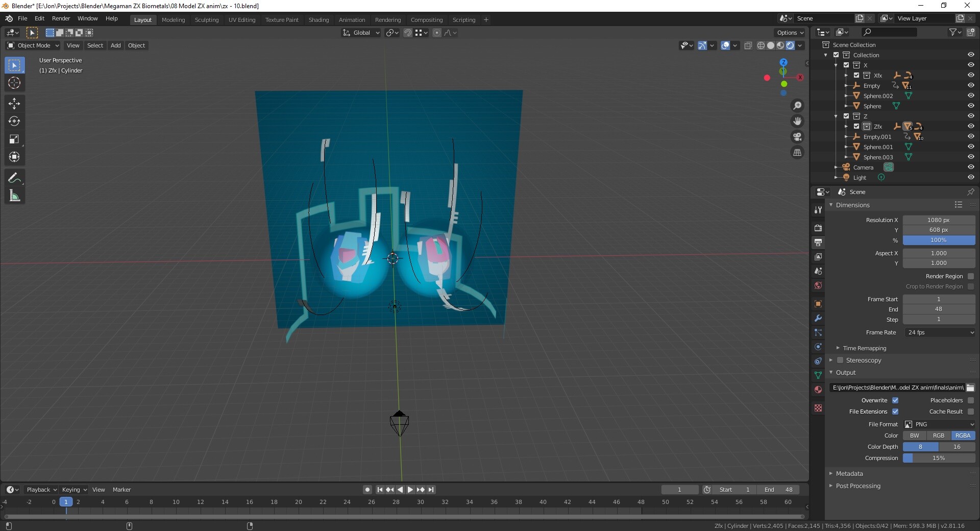The image size is (980, 531).
Task: Open the Render menu
Action: click(61, 18)
